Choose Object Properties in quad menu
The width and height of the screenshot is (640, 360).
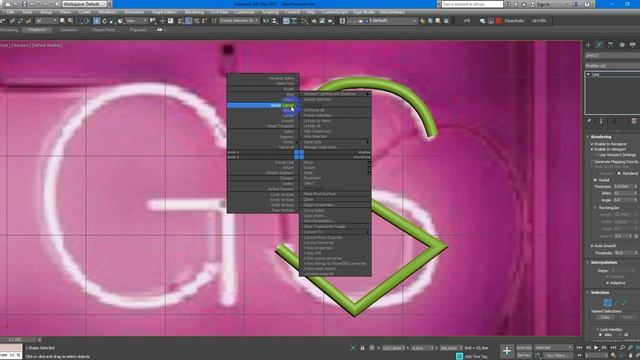pyautogui.click(x=319, y=205)
